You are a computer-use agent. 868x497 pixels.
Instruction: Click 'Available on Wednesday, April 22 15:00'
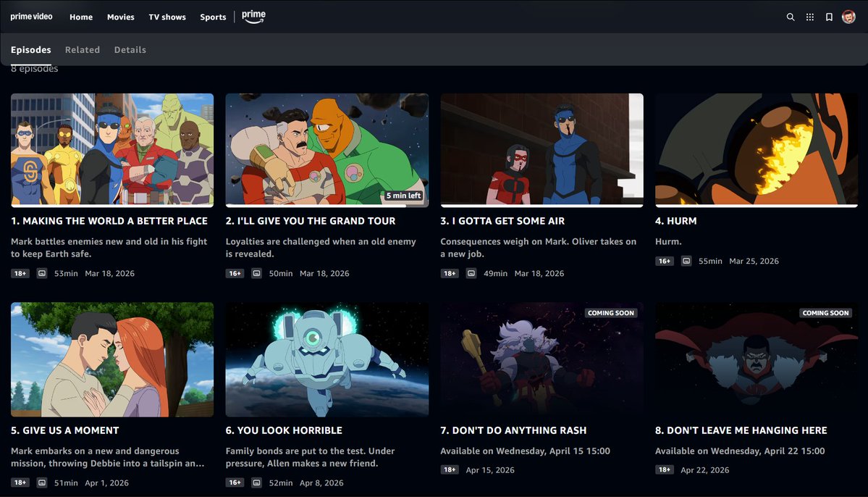pyautogui.click(x=740, y=451)
